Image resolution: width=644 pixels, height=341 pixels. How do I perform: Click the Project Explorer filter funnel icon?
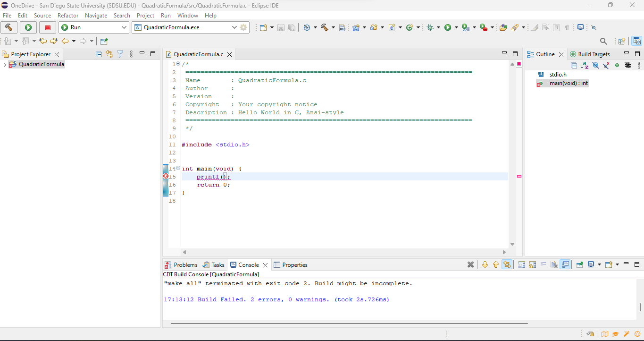click(120, 54)
